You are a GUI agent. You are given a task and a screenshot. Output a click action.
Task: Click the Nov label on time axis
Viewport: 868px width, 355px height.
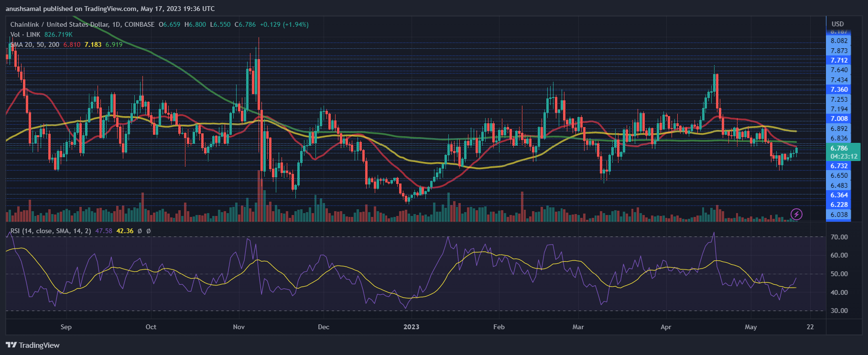[x=239, y=327]
